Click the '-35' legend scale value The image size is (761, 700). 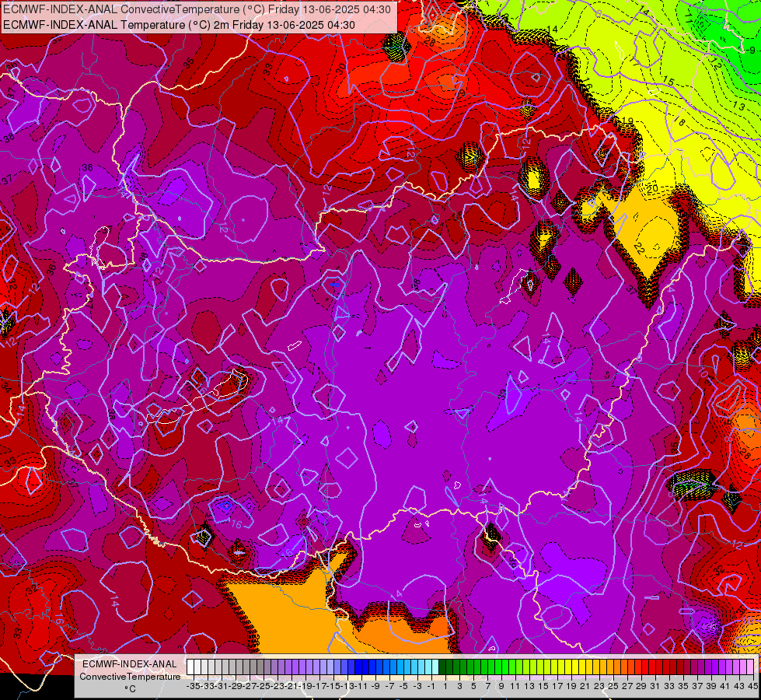[x=193, y=686]
